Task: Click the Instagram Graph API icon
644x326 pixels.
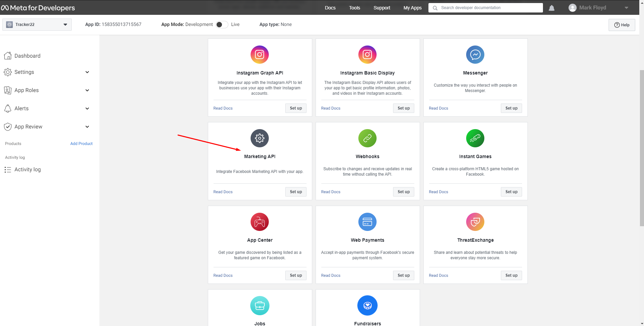Action: click(260, 55)
